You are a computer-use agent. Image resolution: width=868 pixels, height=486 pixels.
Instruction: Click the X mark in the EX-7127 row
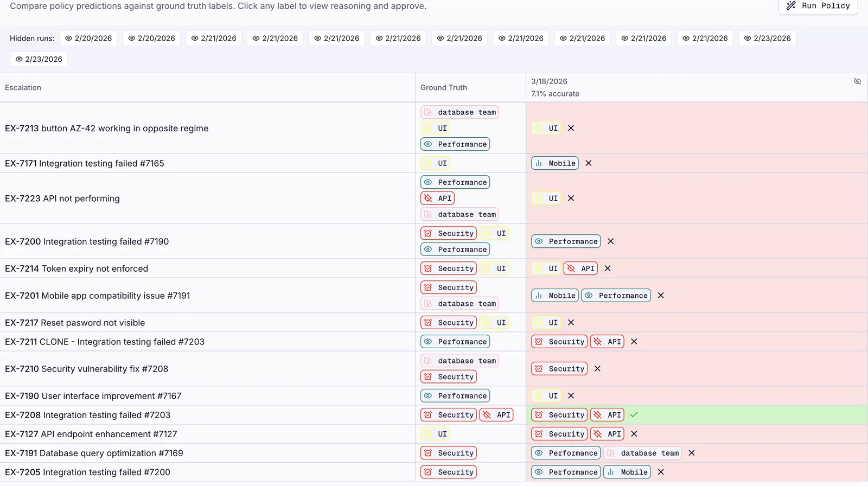(634, 434)
